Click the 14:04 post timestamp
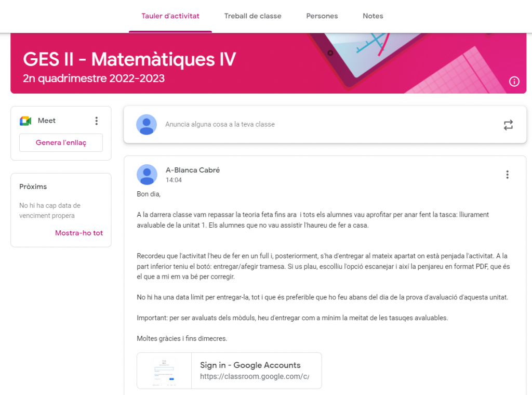The image size is (532, 395). tap(174, 180)
